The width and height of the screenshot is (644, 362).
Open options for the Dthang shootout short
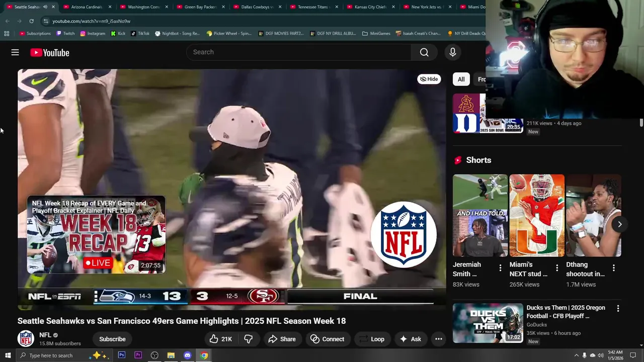click(614, 268)
